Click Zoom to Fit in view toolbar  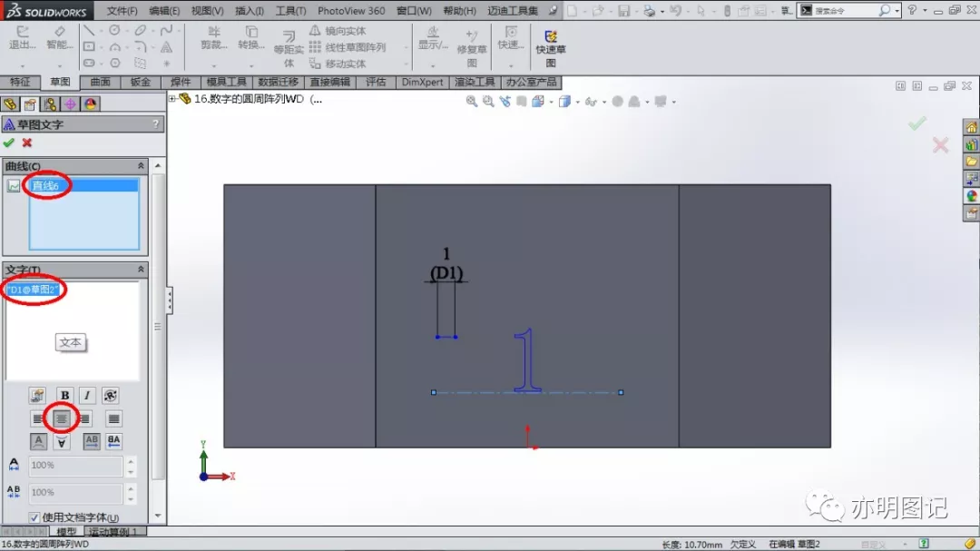[x=471, y=102]
